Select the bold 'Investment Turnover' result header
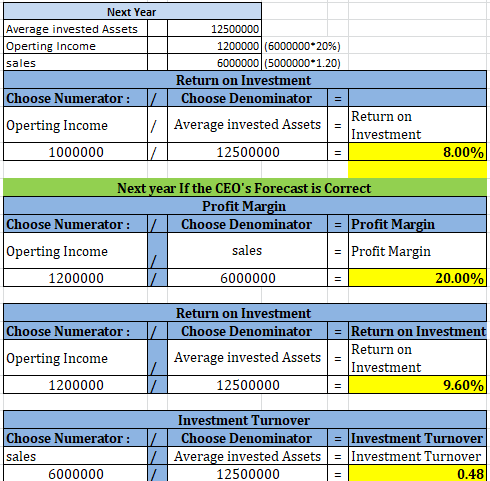 pyautogui.click(x=417, y=438)
